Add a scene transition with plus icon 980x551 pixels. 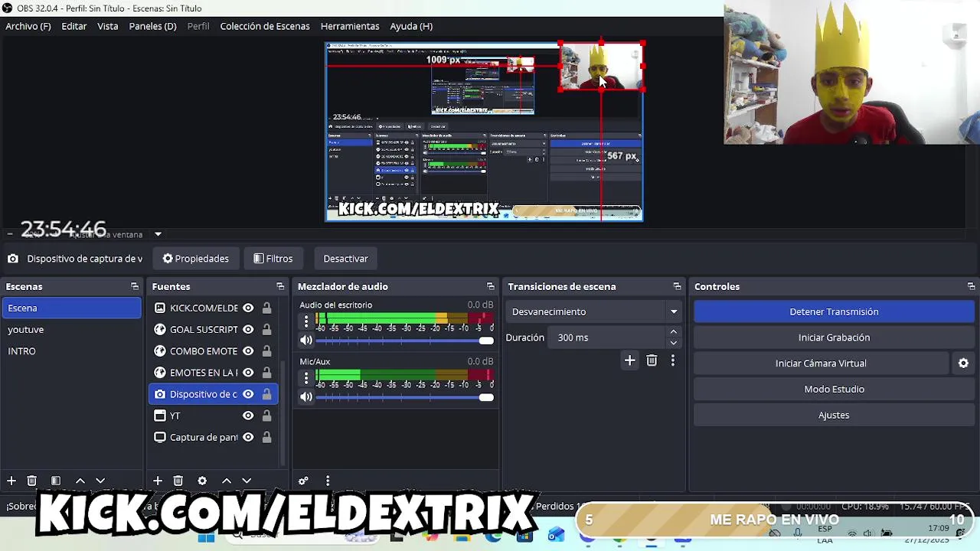(629, 360)
